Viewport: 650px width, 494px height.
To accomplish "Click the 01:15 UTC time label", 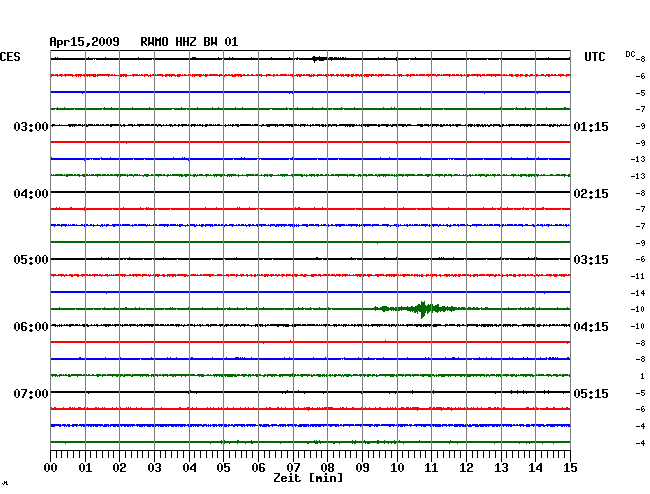I will pos(591,126).
